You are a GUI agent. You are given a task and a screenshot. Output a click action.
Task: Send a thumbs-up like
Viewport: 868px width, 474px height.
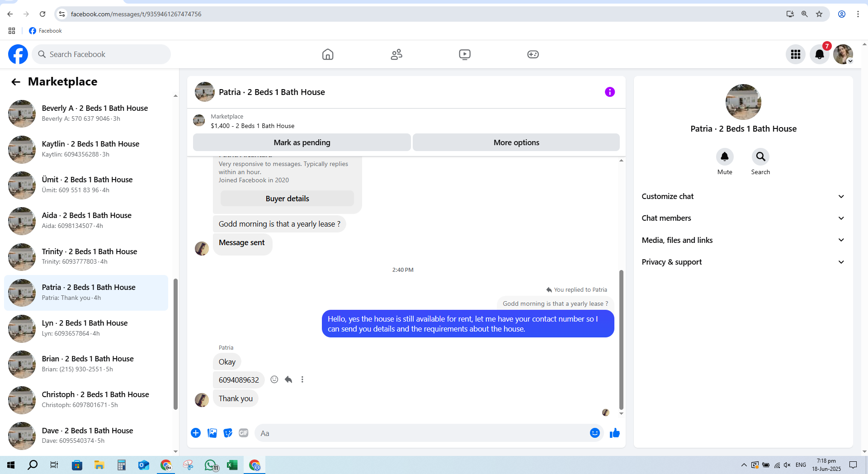[x=615, y=433]
